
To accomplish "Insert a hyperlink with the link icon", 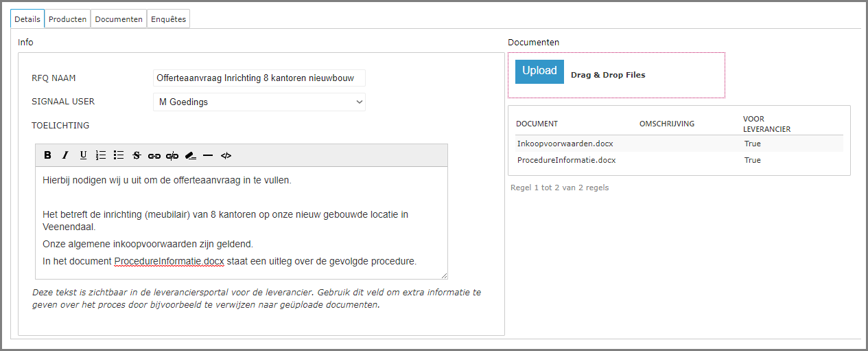I will click(154, 155).
